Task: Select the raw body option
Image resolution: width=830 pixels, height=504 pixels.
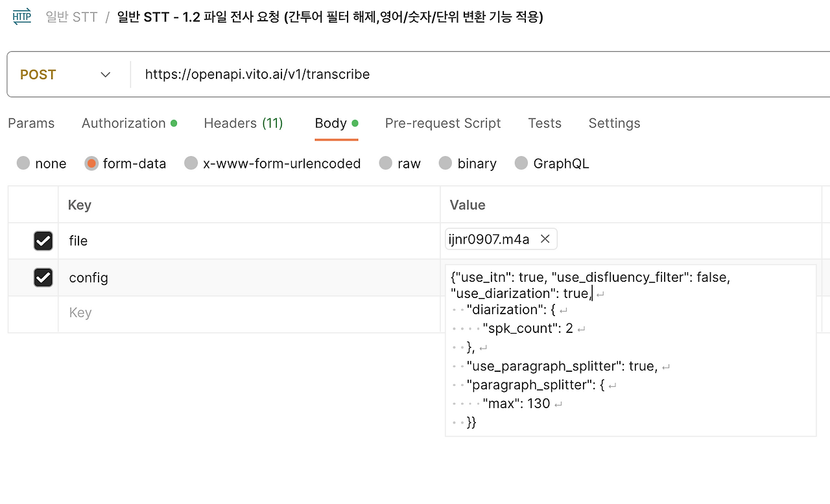Action: pyautogui.click(x=386, y=163)
